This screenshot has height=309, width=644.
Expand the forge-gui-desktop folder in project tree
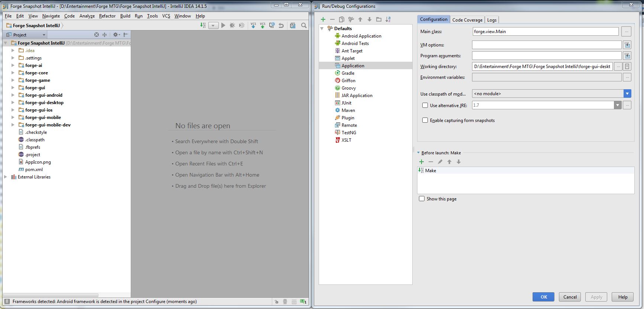click(x=13, y=103)
